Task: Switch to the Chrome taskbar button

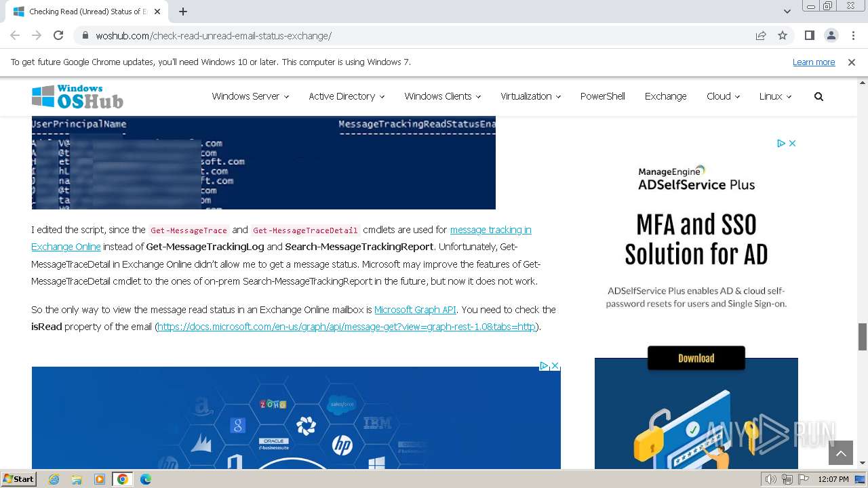Action: click(123, 479)
